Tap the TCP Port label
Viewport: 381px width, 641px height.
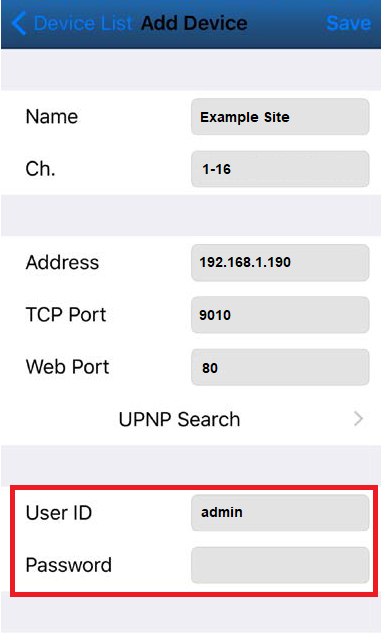(66, 315)
